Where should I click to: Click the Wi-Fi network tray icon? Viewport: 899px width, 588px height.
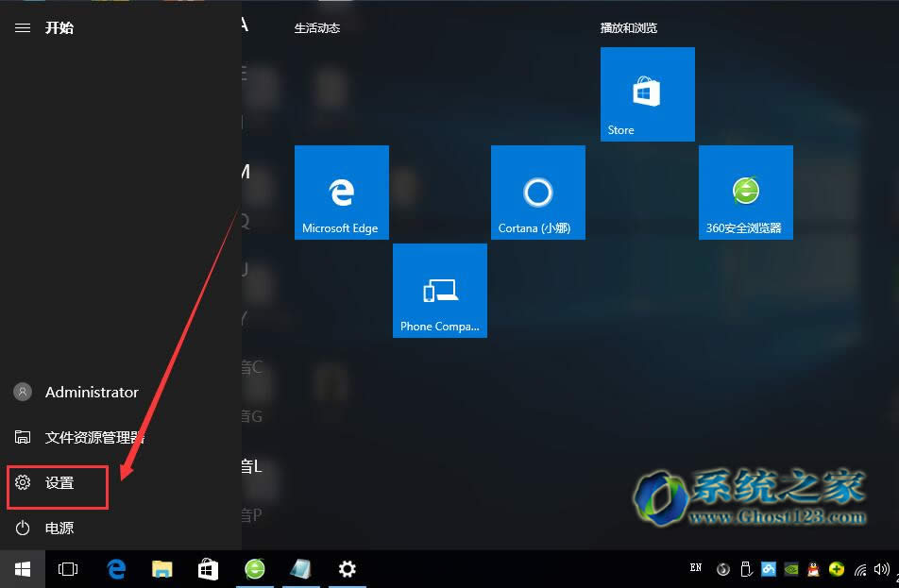[x=859, y=569]
